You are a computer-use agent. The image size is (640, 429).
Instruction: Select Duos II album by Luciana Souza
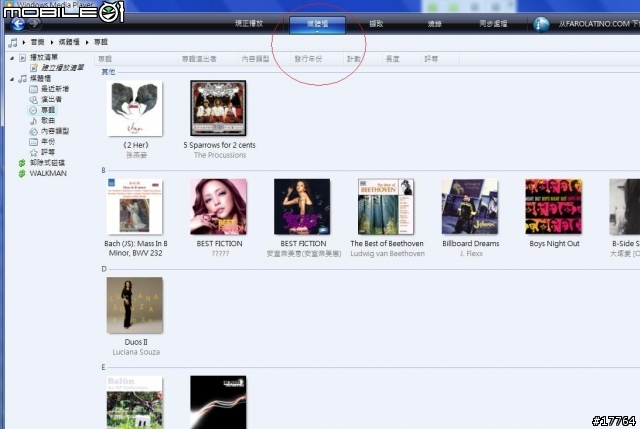pyautogui.click(x=135, y=305)
